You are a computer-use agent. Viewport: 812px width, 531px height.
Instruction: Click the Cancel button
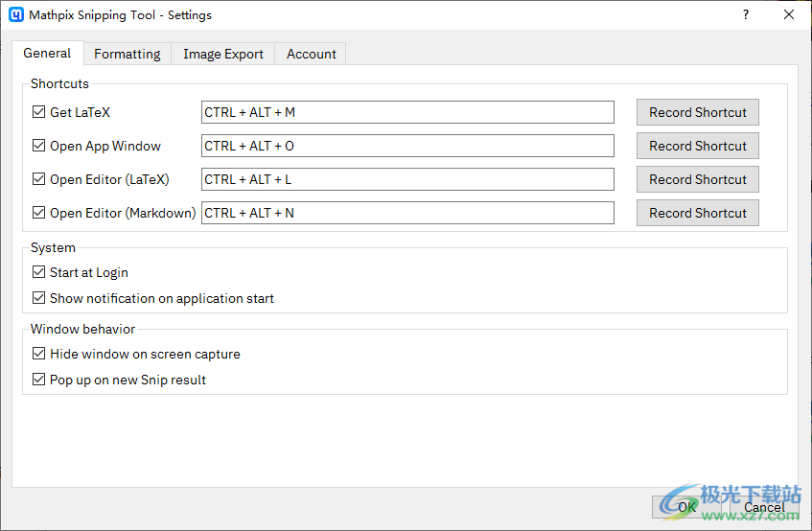(x=764, y=507)
